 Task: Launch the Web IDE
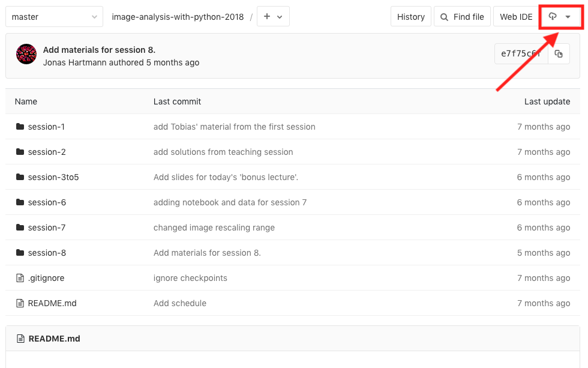[516, 17]
